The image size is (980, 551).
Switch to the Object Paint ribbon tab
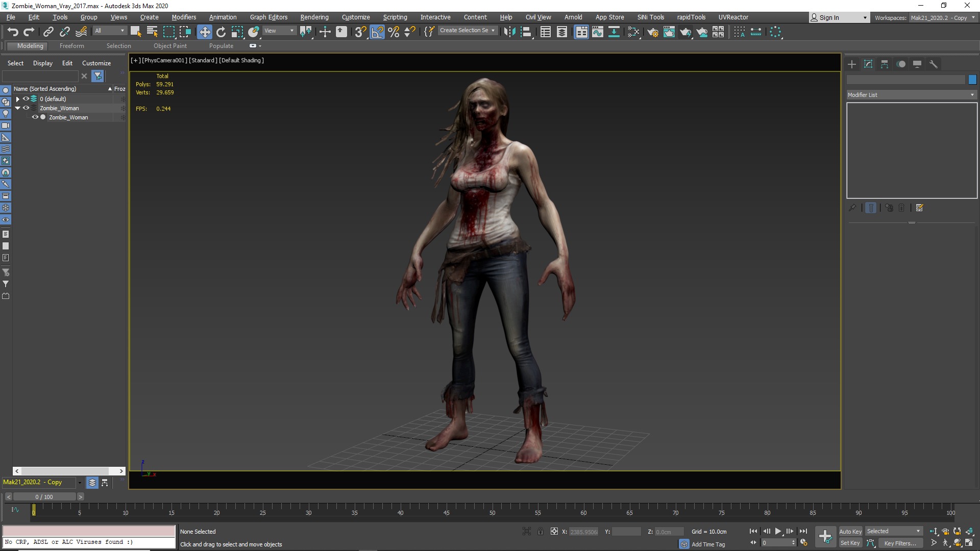coord(170,46)
